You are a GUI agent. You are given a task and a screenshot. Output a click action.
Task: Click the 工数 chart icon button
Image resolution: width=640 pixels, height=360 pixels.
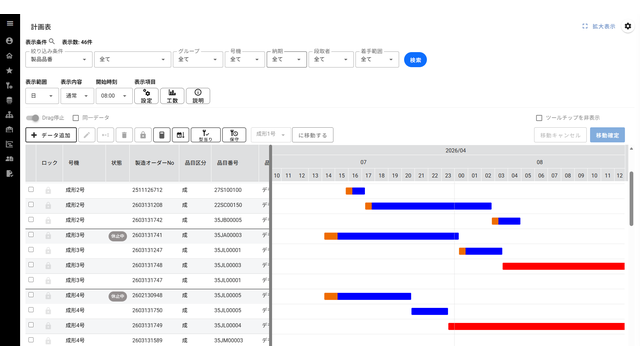coord(172,96)
